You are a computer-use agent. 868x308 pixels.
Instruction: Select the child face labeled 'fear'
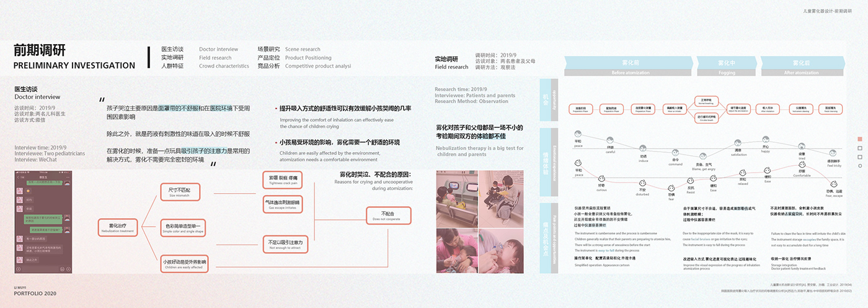[x=671, y=188]
